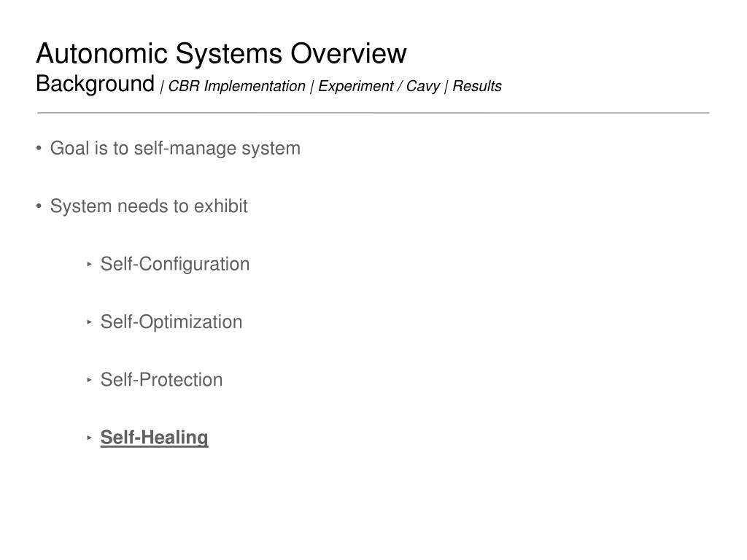This screenshot has width=747, height=560.
Task: Select the Self-Optimization text item
Action: pyautogui.click(x=171, y=322)
